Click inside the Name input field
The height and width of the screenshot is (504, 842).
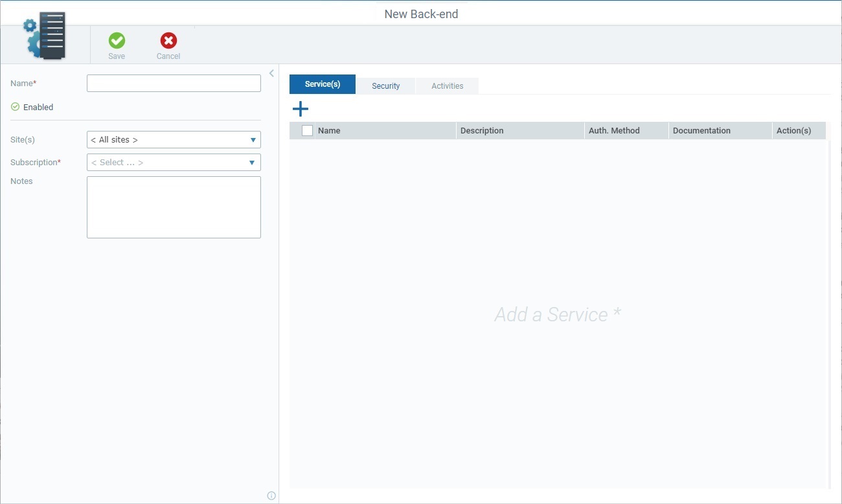(174, 83)
